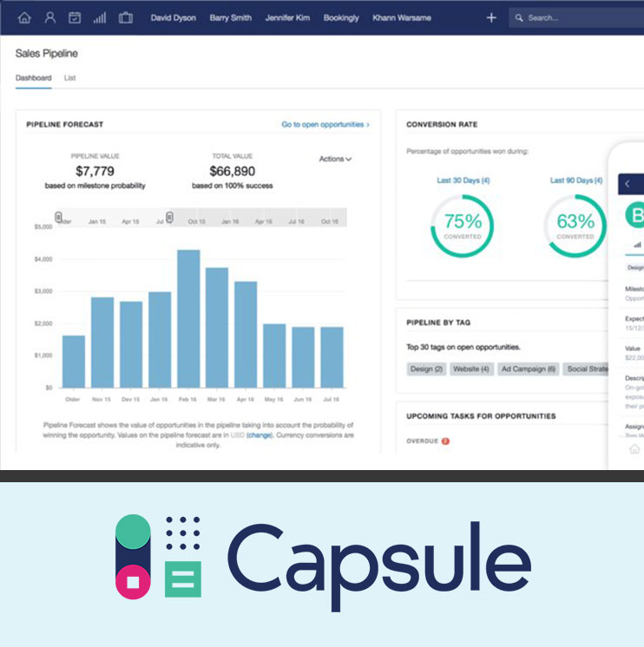This screenshot has width=644, height=647.
Task: Open the Calendar and tasks icon
Action: click(75, 17)
